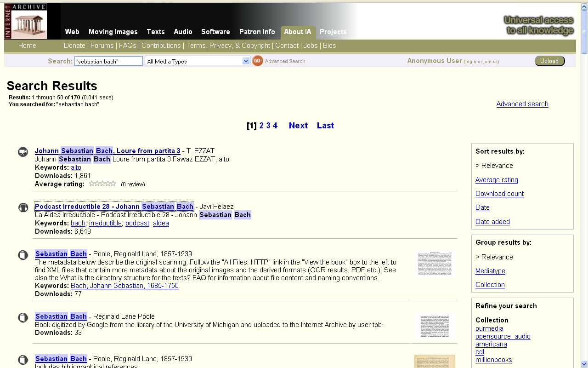Click the text icon beside Sebastian Bach 77 downloads
Image resolution: width=588 pixels, height=368 pixels.
23,255
